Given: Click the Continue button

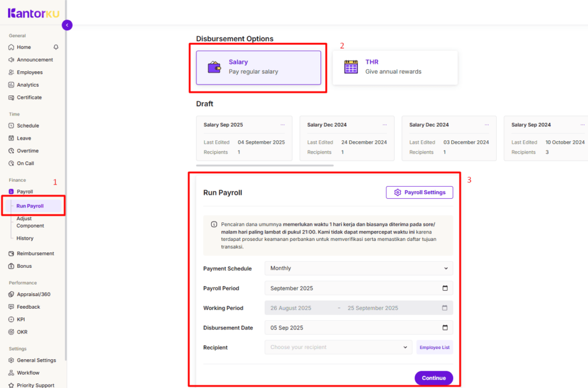Looking at the screenshot, I should (x=434, y=378).
